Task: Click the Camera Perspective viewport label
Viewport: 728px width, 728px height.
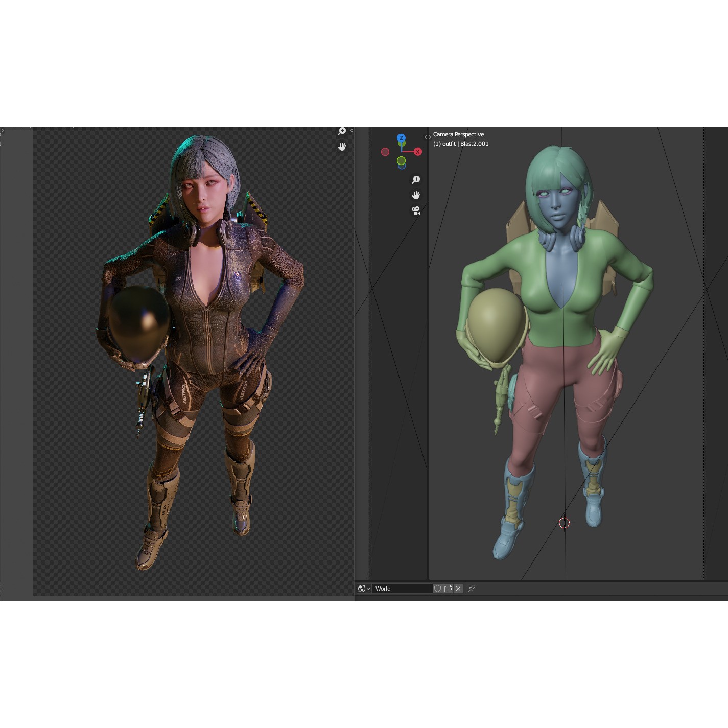Action: pos(458,134)
